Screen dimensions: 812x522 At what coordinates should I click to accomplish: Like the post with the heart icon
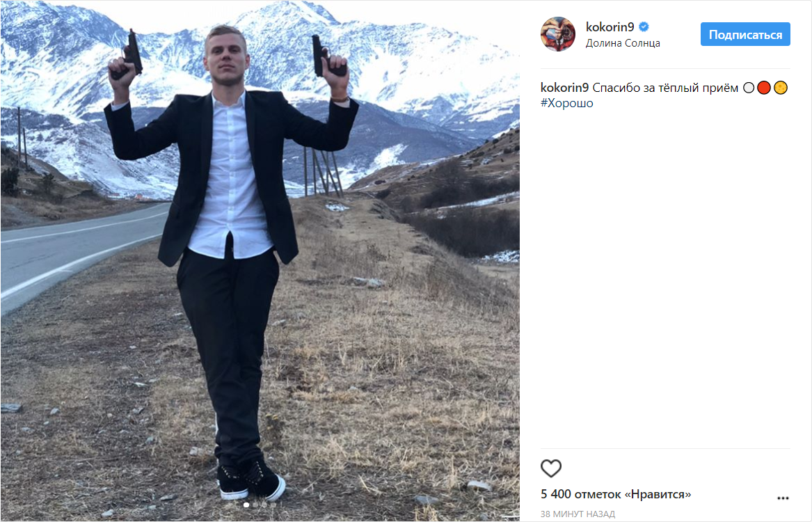(551, 468)
